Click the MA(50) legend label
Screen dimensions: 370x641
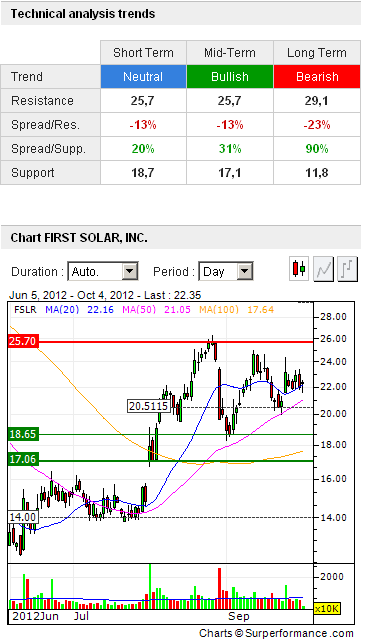click(139, 309)
